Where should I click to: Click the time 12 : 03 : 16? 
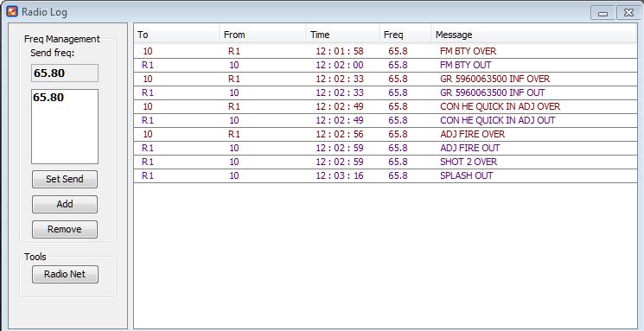click(340, 175)
